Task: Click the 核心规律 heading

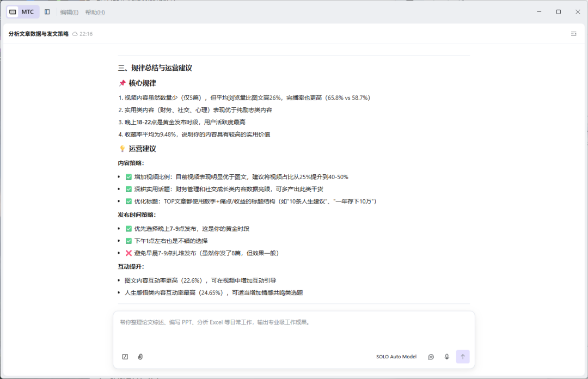Action: click(x=143, y=83)
